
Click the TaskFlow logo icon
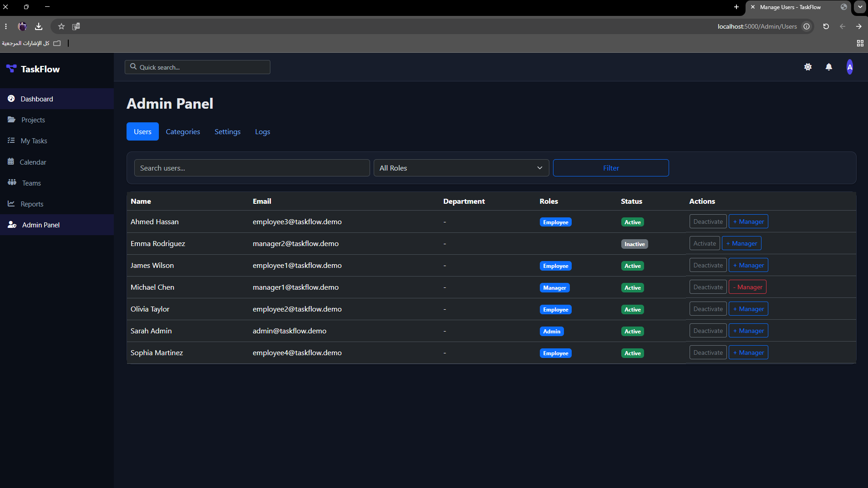point(11,69)
